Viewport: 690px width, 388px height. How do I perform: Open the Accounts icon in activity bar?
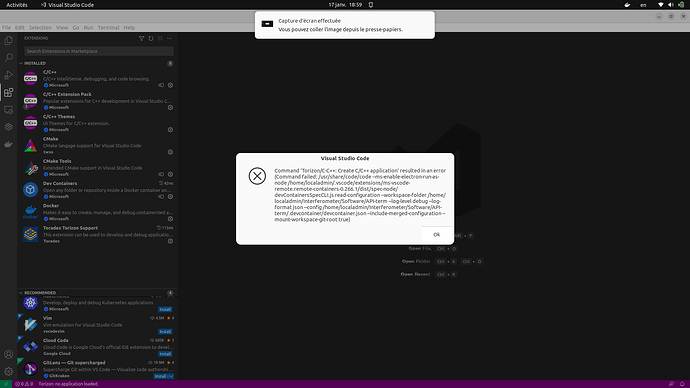8,354
